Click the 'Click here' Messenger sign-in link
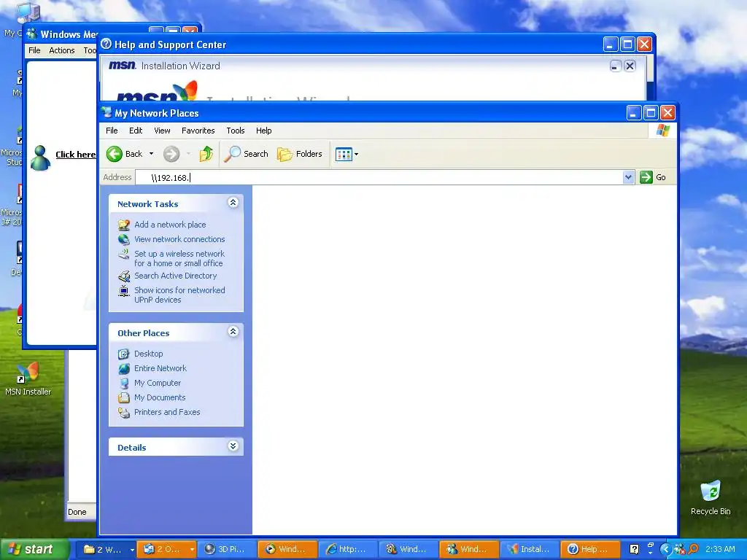The image size is (747, 560). pyautogui.click(x=76, y=155)
